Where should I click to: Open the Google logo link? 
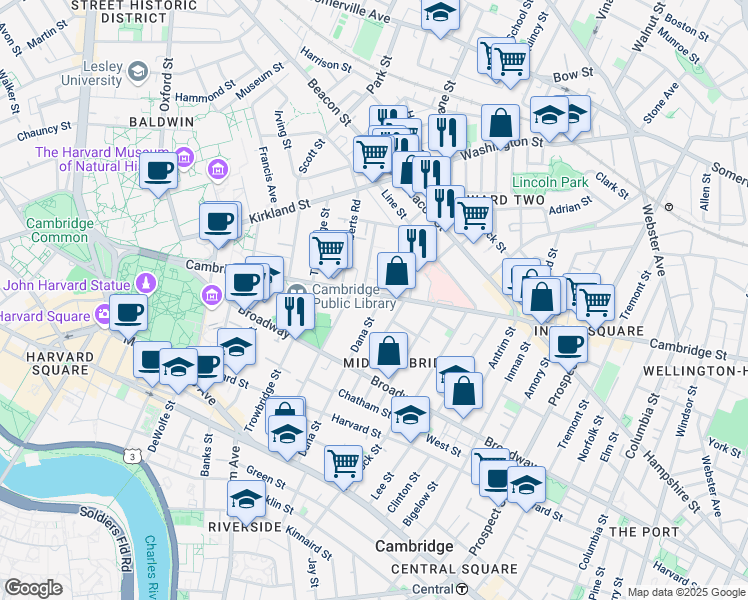pyautogui.click(x=33, y=589)
